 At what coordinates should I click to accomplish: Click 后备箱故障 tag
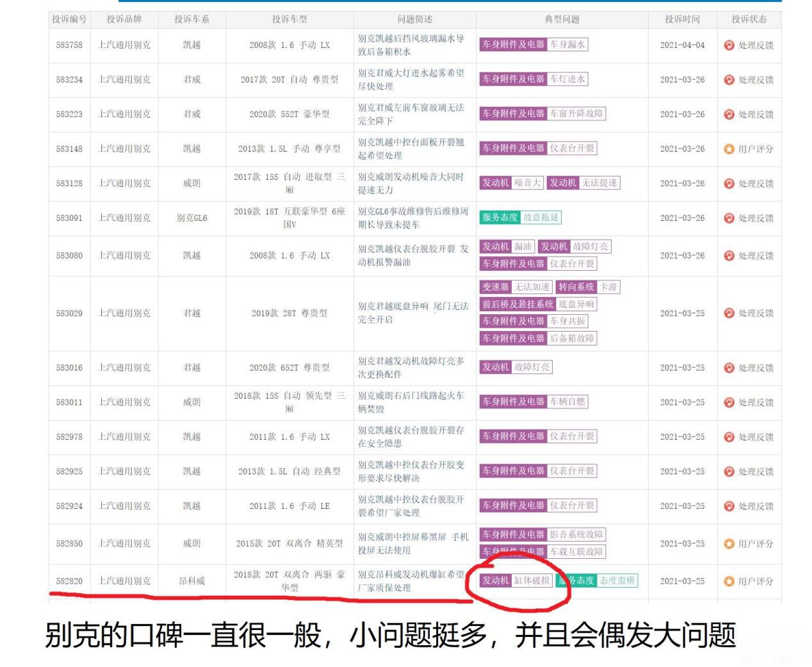[x=538, y=338]
